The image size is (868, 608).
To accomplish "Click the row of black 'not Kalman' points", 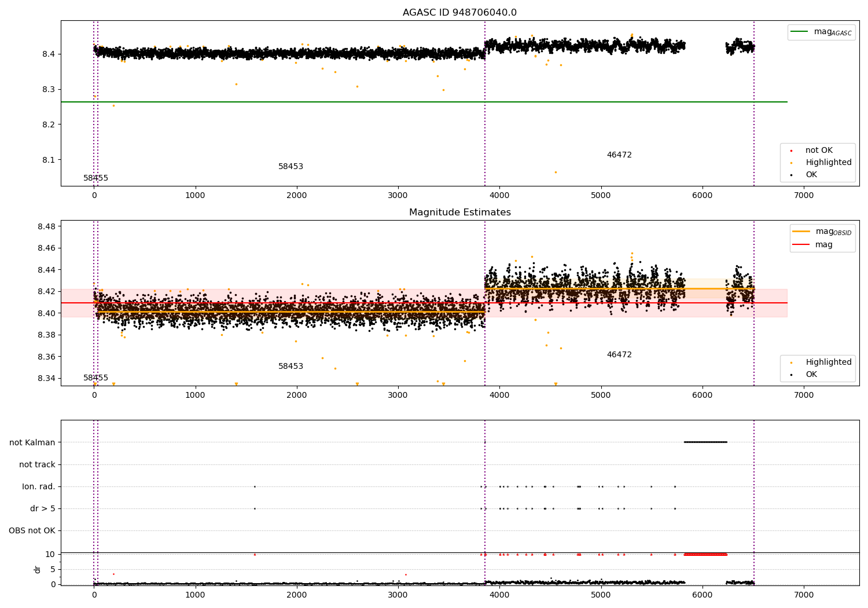I will (x=705, y=442).
